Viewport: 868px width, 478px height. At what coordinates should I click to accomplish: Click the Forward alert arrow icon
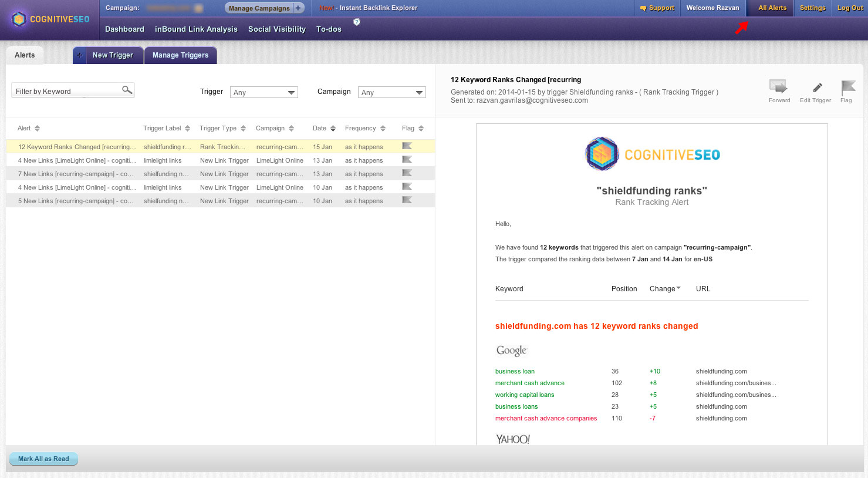point(778,87)
